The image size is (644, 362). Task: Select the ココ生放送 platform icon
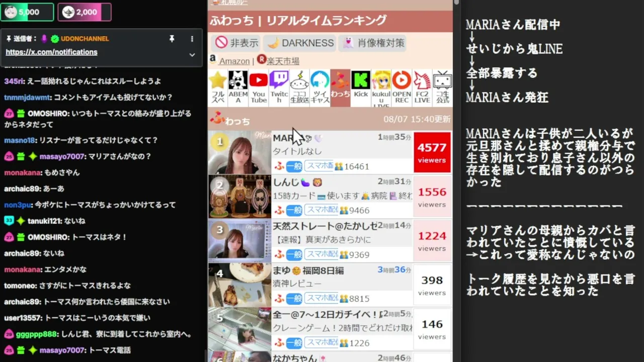(x=299, y=88)
